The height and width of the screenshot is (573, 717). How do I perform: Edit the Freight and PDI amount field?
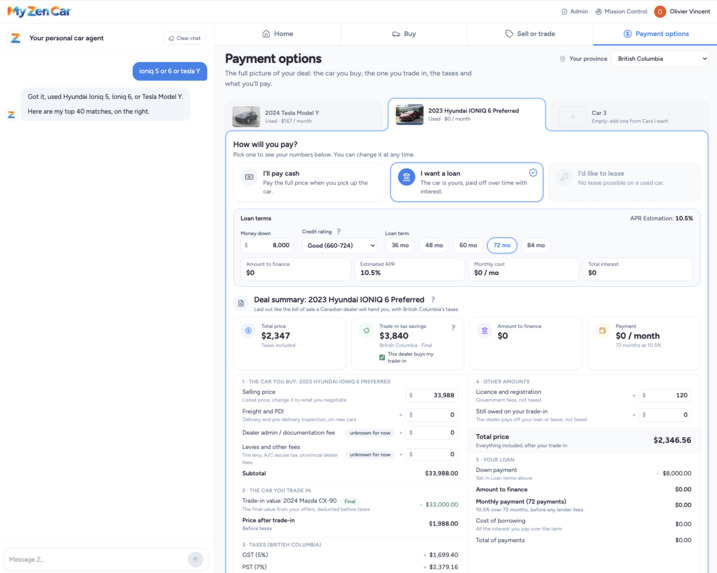pyautogui.click(x=432, y=415)
